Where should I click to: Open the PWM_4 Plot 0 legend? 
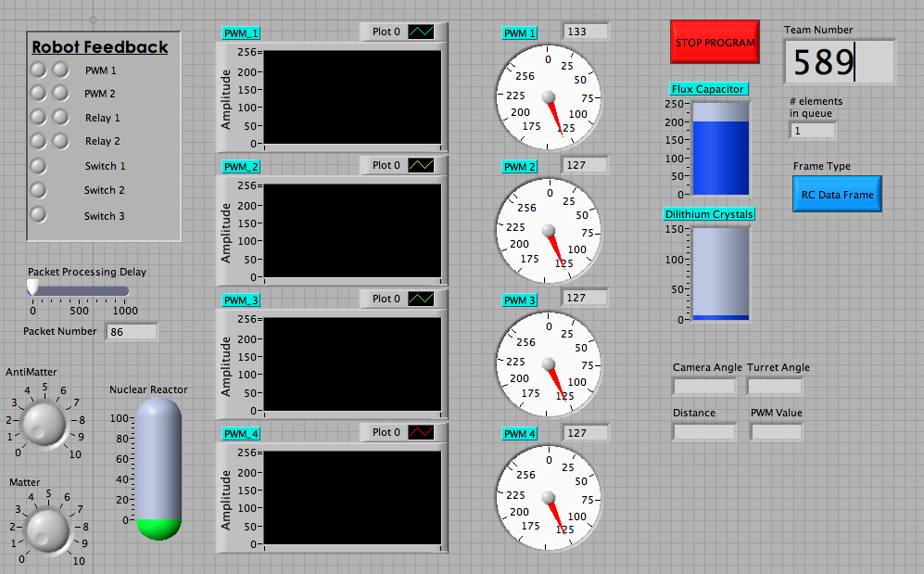click(x=403, y=432)
